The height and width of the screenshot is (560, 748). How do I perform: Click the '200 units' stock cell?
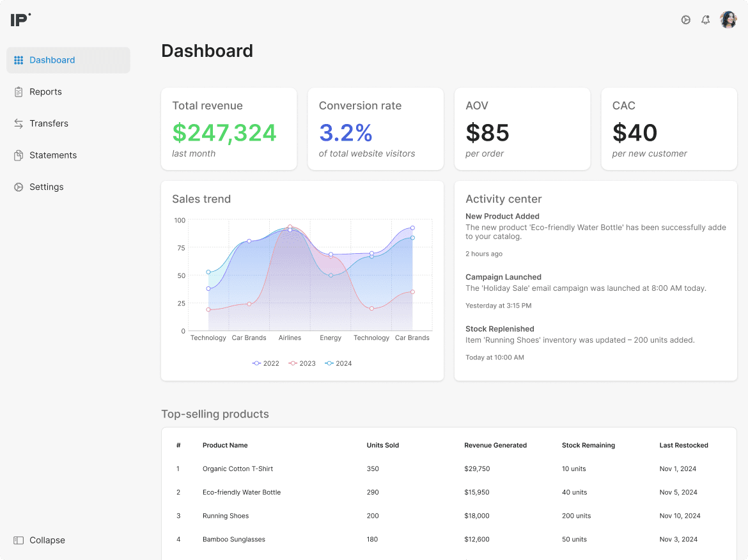(x=576, y=516)
